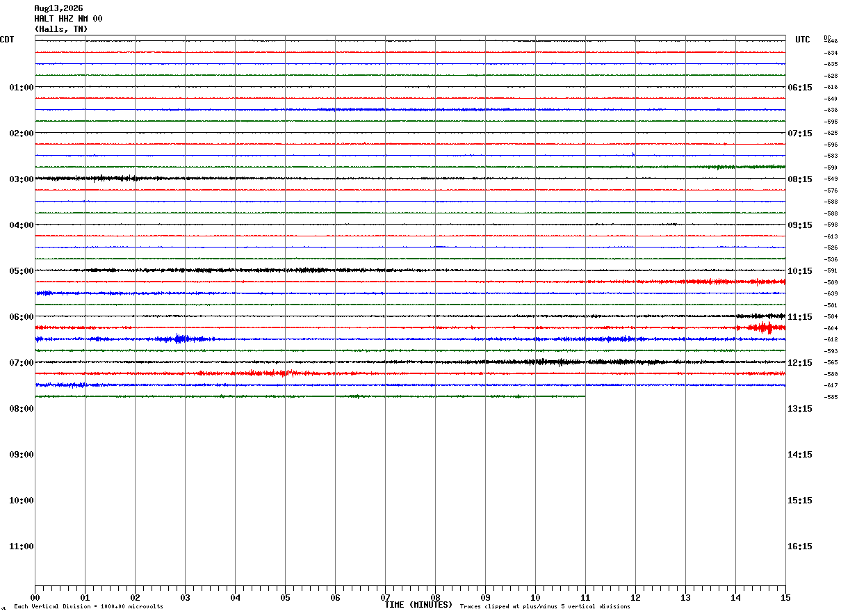Click the DC offset value -590
Image resolution: width=841 pixels, height=616 pixels.
831,168
